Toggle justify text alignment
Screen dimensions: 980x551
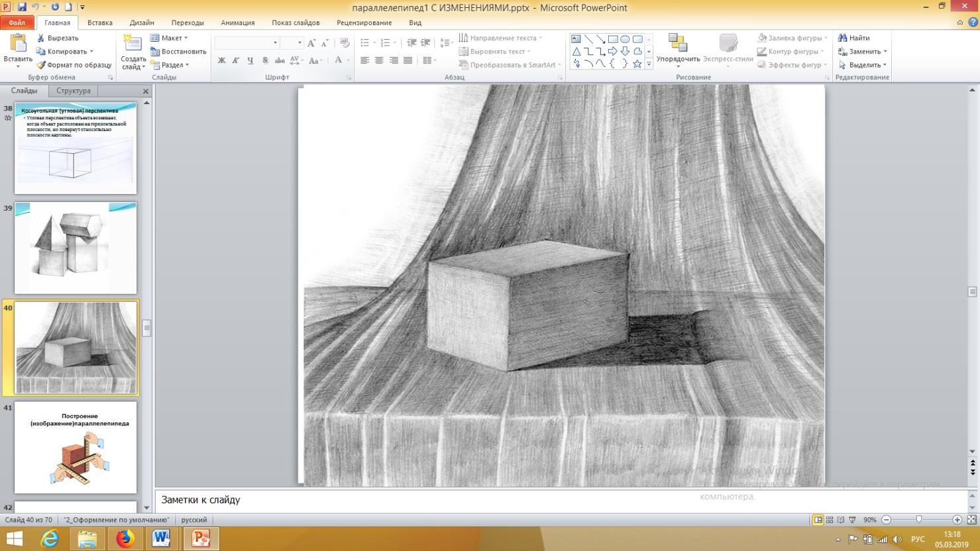(x=408, y=60)
